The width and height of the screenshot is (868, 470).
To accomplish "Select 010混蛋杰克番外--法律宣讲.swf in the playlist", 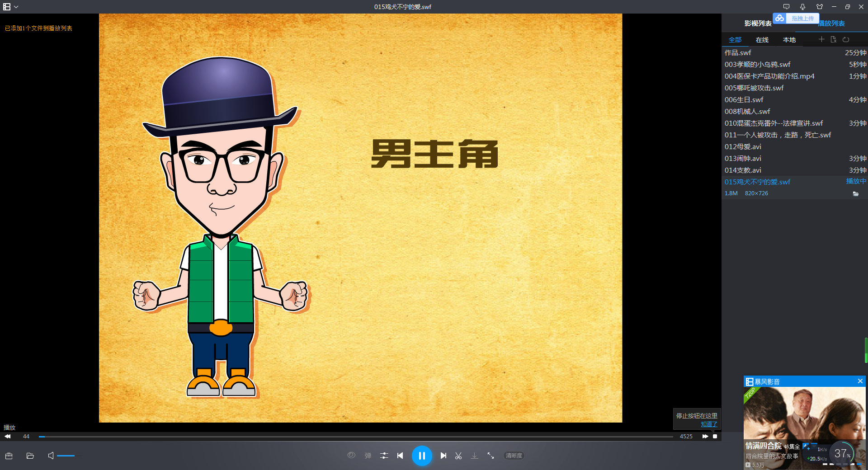I will [x=795, y=123].
